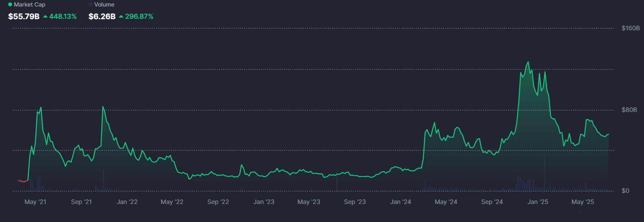Select the $55.79B market cap value
Screen dimensions: 644x222
click(24, 16)
